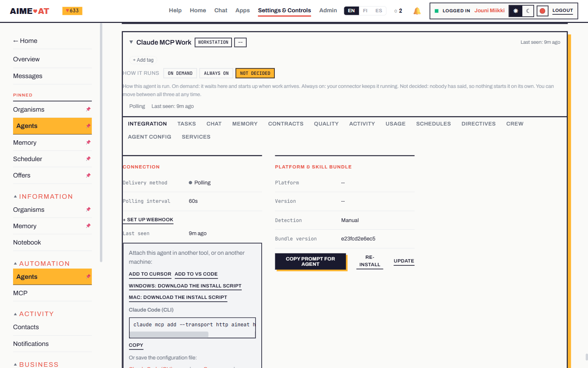Open the notification bell
Image resolution: width=588 pixels, height=368 pixels.
[x=417, y=11]
